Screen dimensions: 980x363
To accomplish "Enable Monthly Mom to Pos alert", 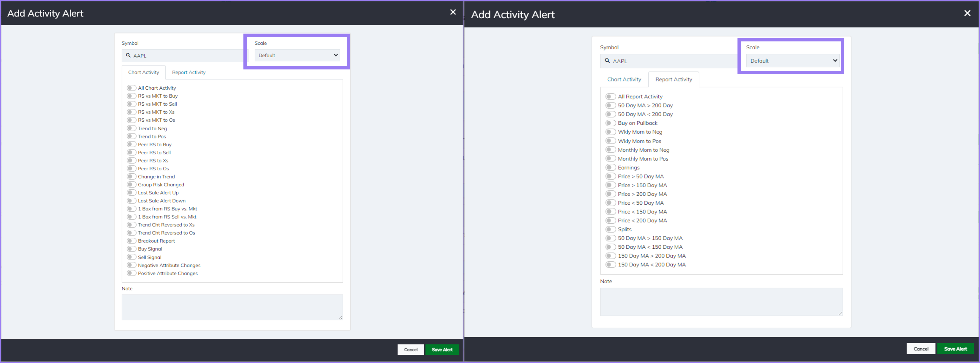I will coord(611,158).
